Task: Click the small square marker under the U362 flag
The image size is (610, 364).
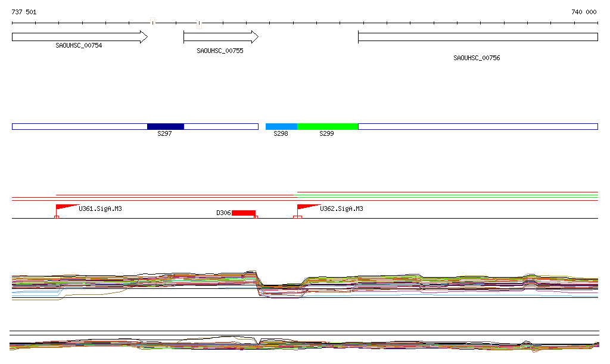Action: (x=298, y=217)
